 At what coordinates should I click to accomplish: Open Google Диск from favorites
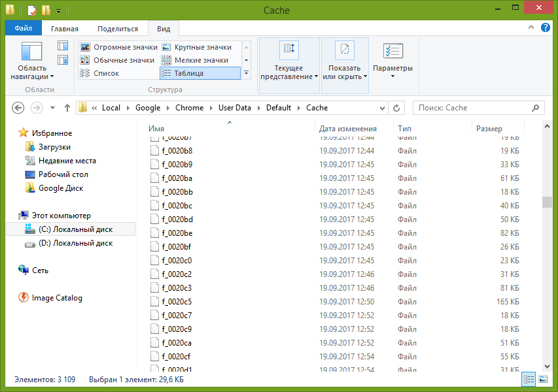[x=60, y=188]
